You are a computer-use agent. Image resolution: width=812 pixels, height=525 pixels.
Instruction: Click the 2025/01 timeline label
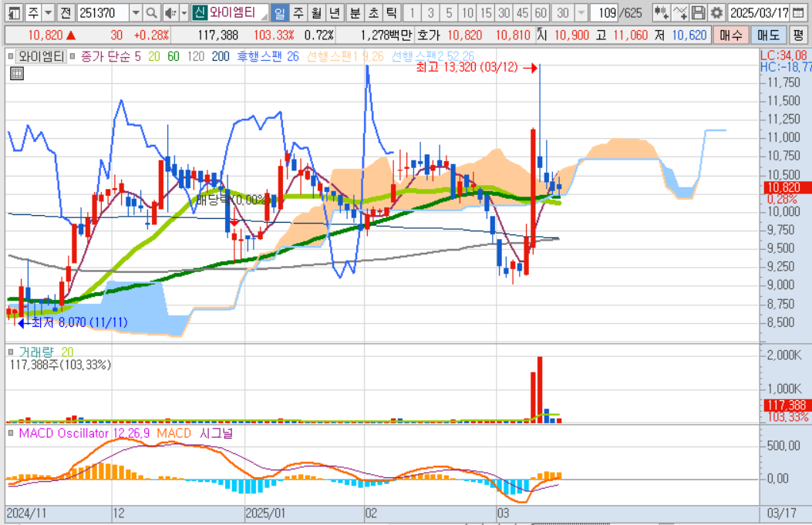[265, 513]
